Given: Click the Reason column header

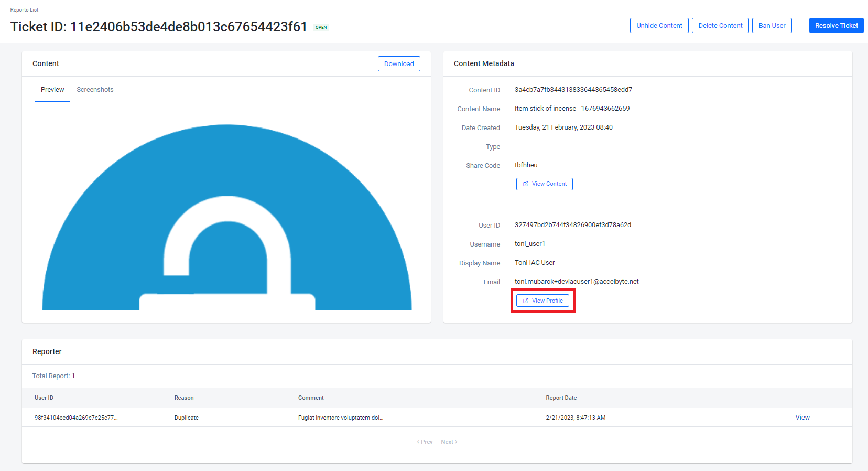Looking at the screenshot, I should coord(184,398).
